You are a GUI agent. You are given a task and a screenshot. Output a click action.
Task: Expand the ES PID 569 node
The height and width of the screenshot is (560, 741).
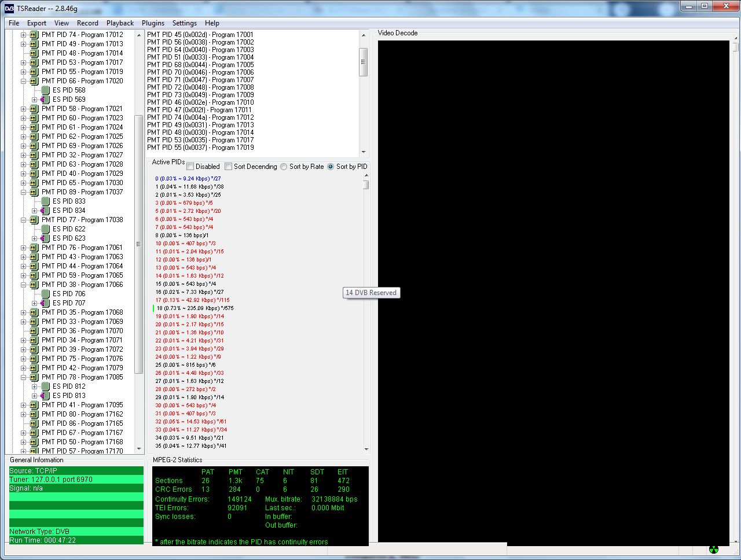click(x=35, y=100)
